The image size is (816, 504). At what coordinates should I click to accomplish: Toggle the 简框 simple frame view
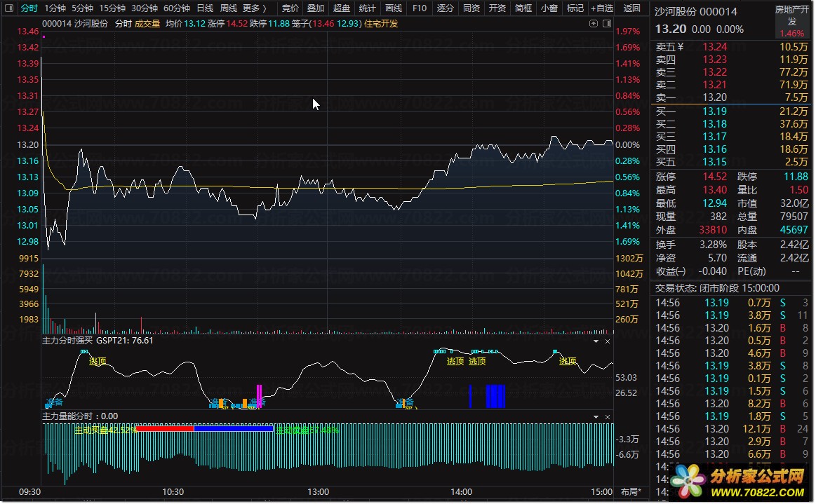(523, 8)
